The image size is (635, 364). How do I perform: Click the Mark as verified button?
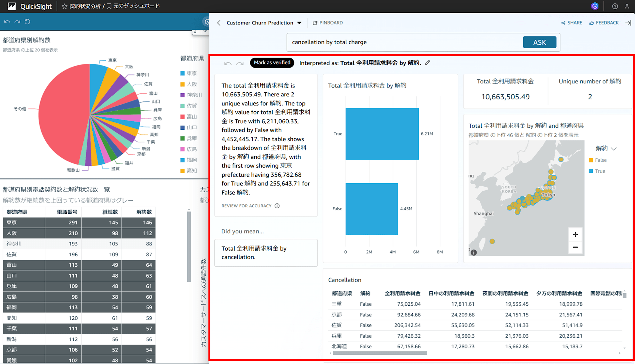pyautogui.click(x=271, y=63)
